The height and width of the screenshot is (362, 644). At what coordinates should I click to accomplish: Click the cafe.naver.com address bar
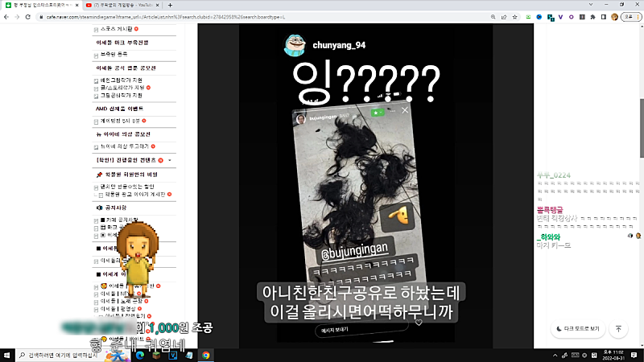coord(263,17)
